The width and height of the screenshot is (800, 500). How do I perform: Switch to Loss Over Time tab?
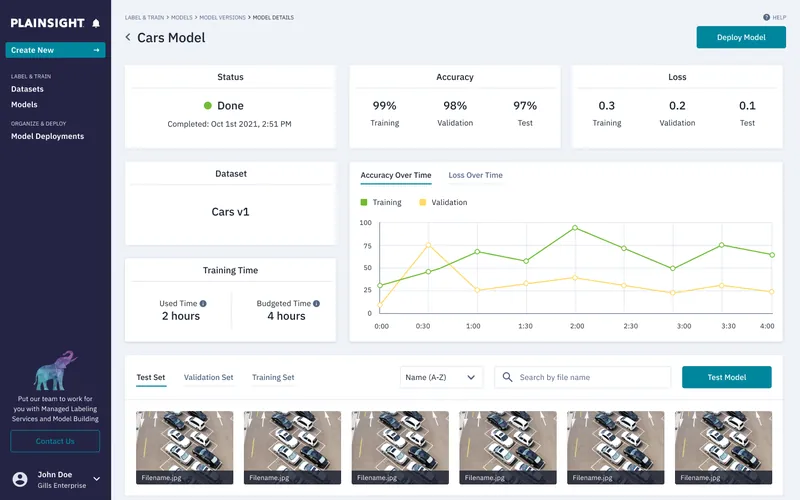tap(476, 175)
